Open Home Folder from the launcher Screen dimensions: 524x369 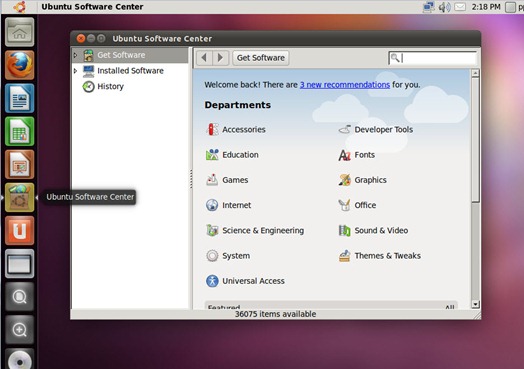click(19, 32)
